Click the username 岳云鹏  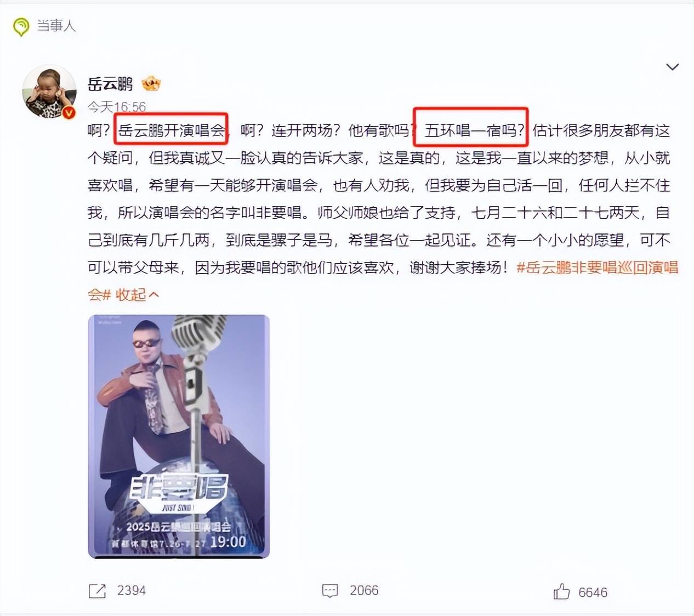110,84
